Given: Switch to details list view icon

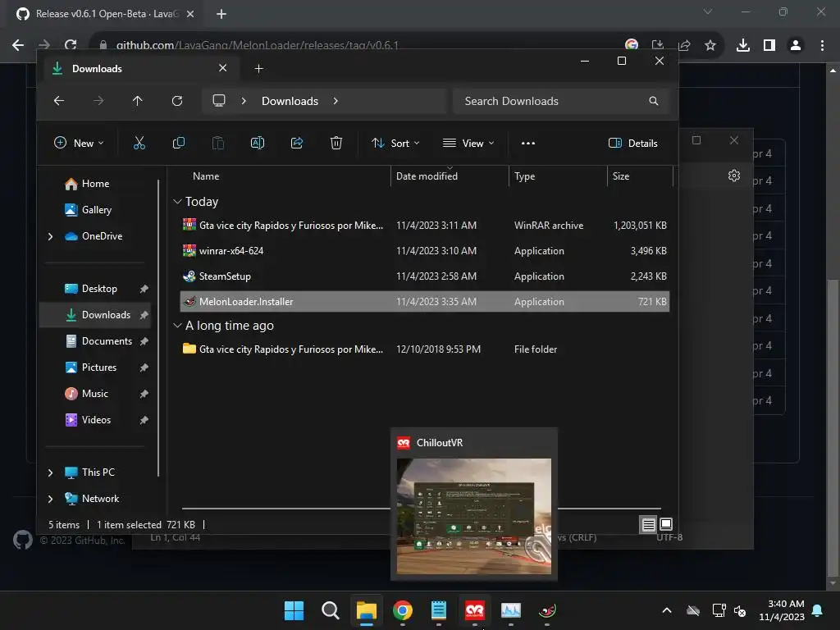Looking at the screenshot, I should pos(648,524).
